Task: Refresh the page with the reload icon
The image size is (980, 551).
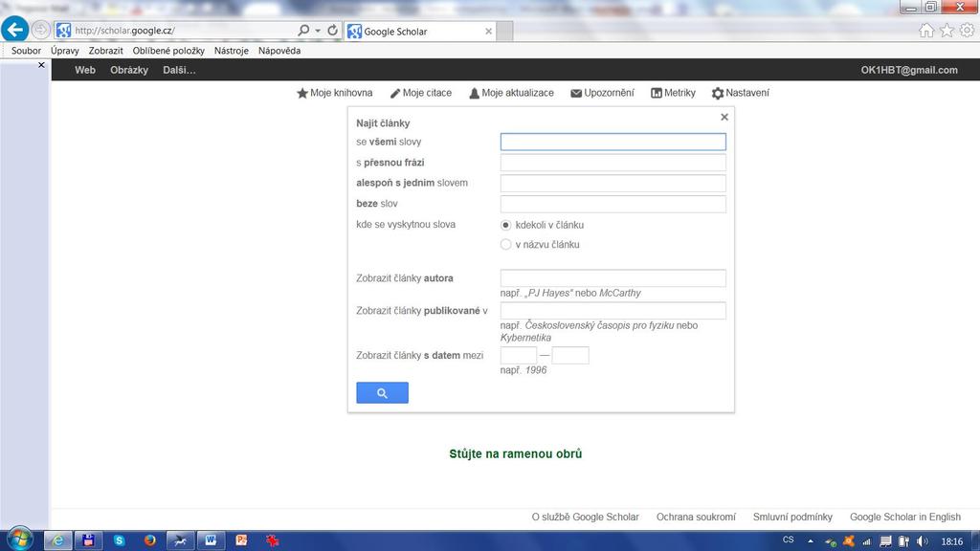Action: coord(332,30)
